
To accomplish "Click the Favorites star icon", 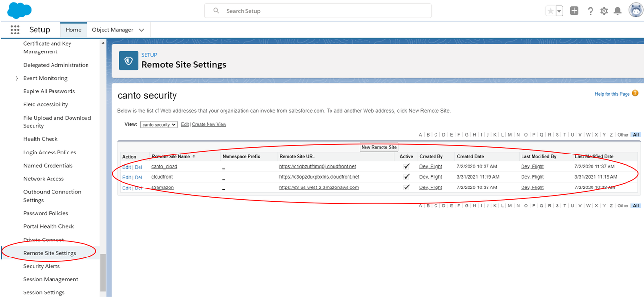I will click(x=550, y=11).
